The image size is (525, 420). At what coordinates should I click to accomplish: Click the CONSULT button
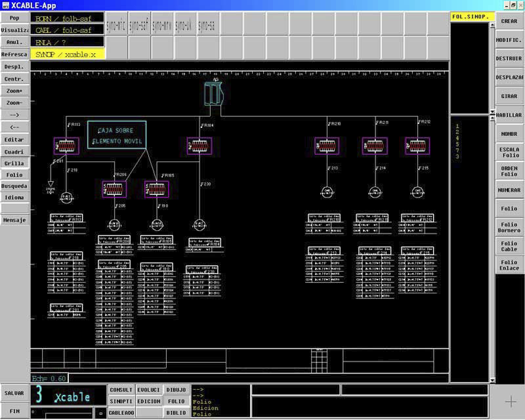click(x=121, y=390)
